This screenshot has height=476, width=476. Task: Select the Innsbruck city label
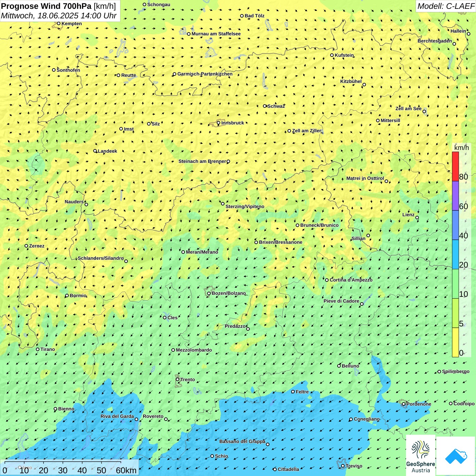pos(233,123)
